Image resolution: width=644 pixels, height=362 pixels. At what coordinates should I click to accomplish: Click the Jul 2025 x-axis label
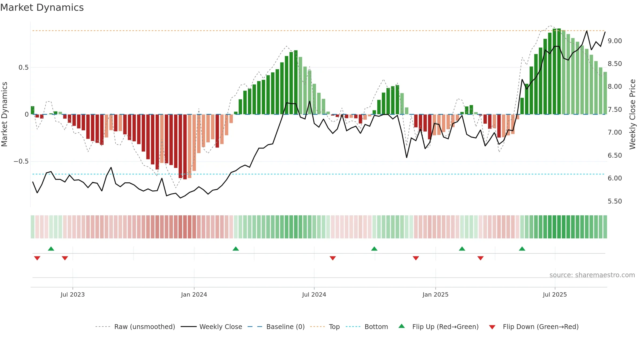pyautogui.click(x=555, y=294)
